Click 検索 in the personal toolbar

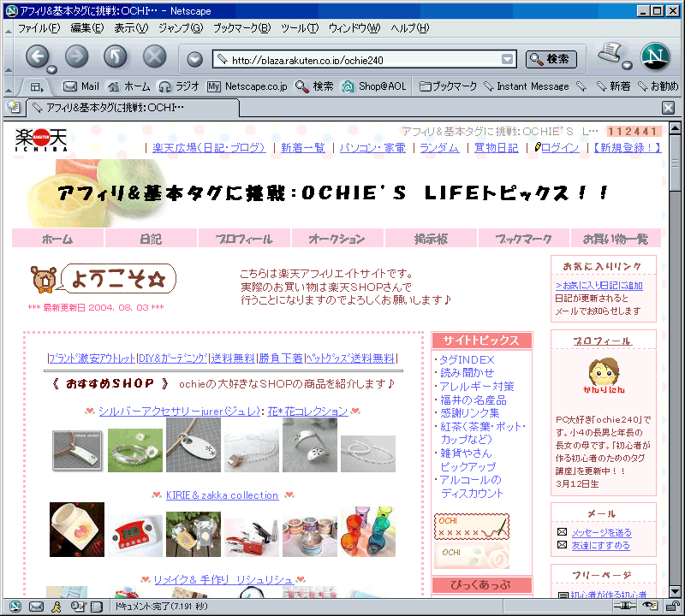tap(314, 86)
